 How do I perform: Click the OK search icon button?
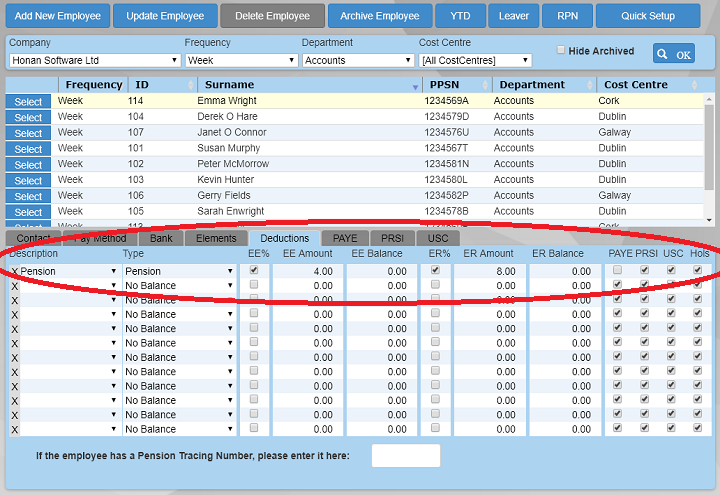[x=674, y=54]
